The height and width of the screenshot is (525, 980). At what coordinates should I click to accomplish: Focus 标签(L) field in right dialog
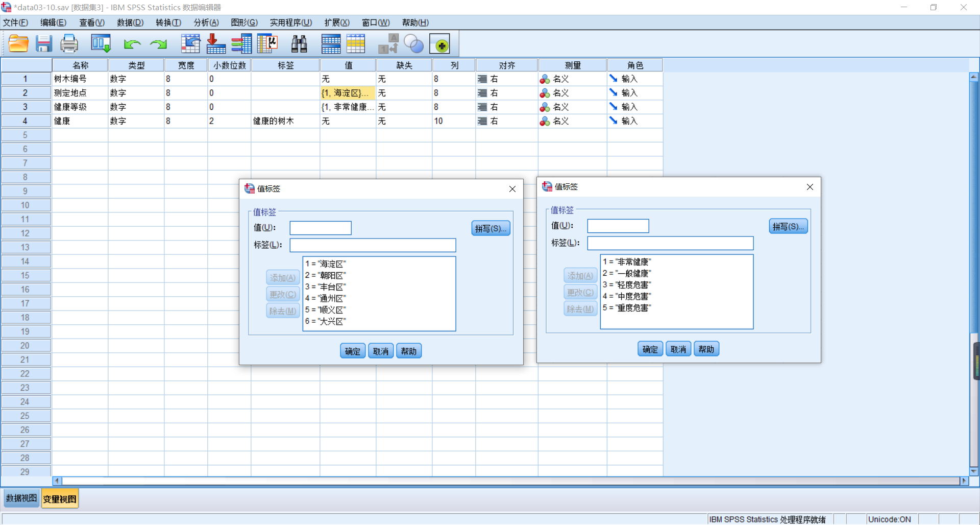point(670,243)
